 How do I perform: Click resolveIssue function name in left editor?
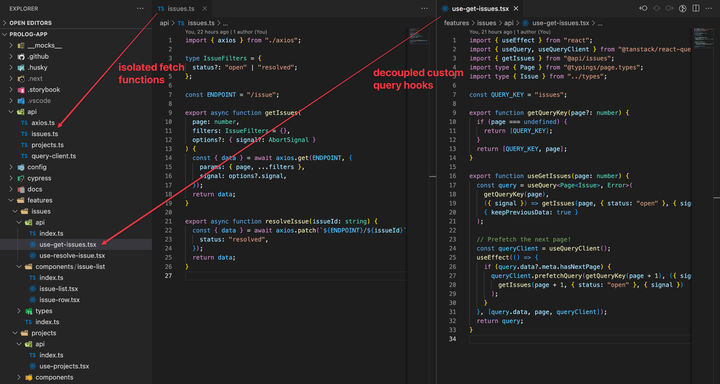coord(287,221)
